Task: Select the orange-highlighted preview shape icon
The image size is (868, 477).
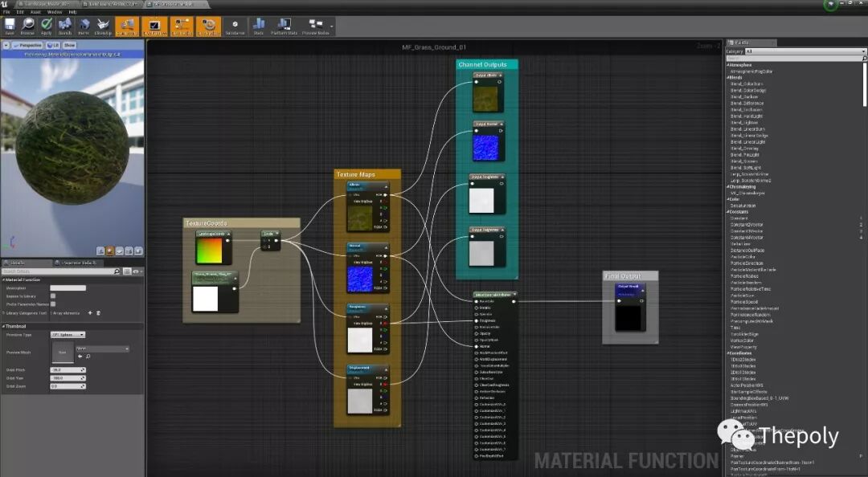Action: tap(109, 251)
